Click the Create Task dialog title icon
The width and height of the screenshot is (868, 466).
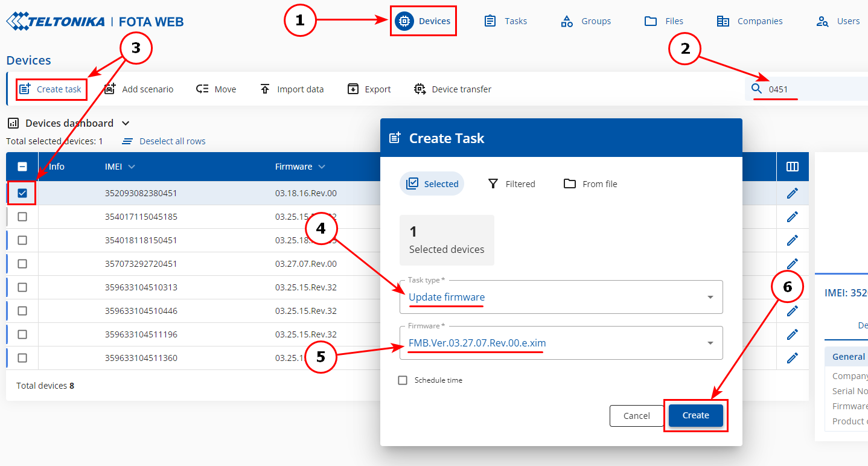coord(395,138)
